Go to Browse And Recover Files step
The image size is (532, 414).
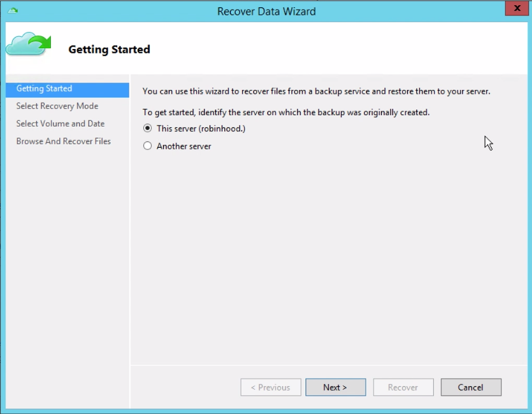tap(64, 141)
